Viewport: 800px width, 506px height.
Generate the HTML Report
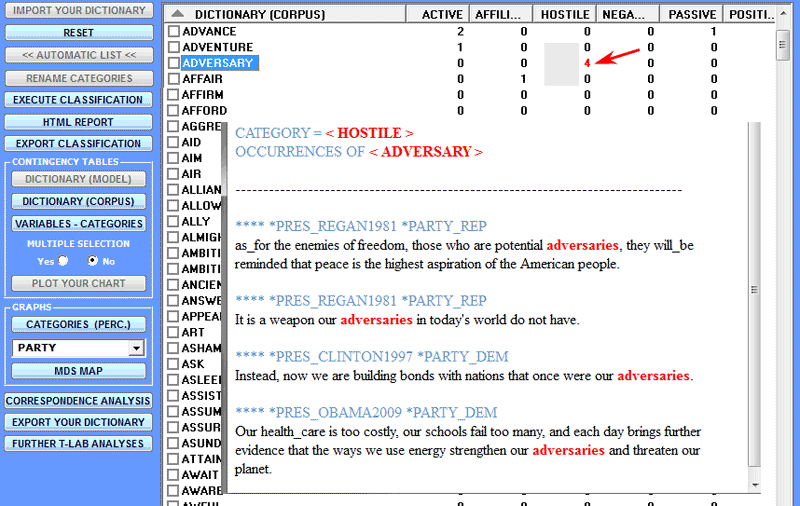click(79, 122)
